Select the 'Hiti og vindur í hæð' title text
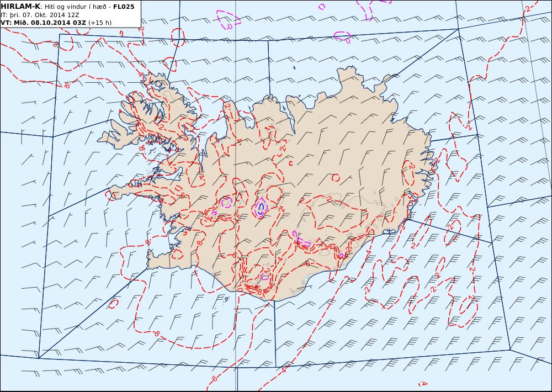The image size is (552, 392). click(75, 7)
